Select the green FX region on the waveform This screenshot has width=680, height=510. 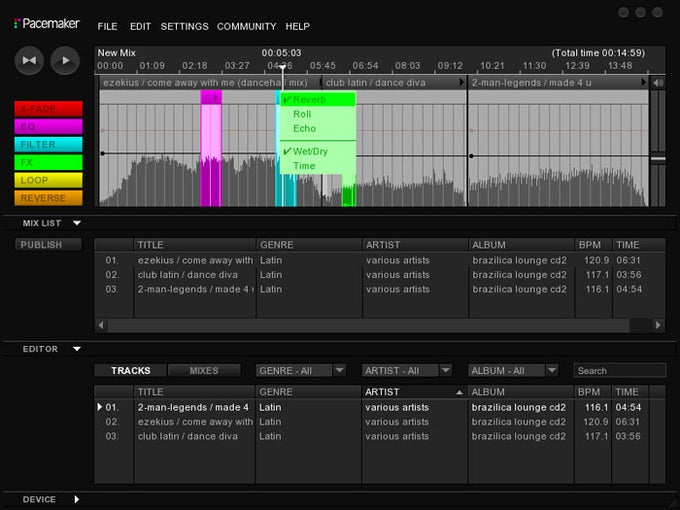[349, 191]
